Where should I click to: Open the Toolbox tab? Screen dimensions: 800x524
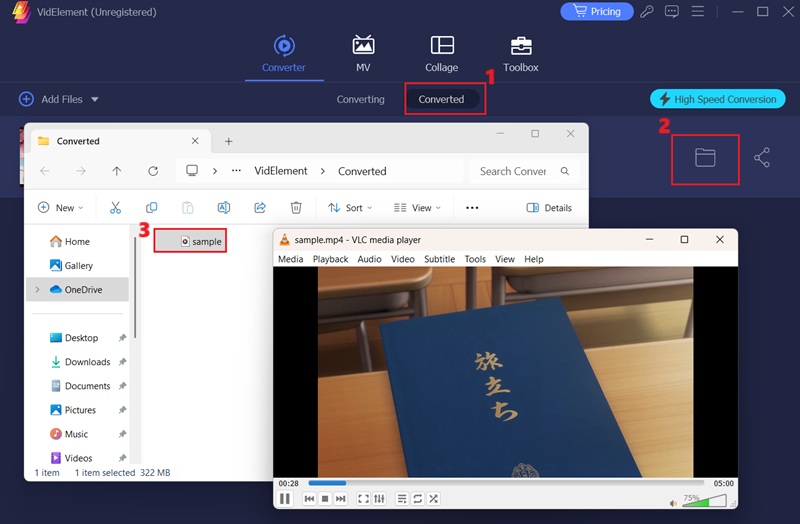521,54
